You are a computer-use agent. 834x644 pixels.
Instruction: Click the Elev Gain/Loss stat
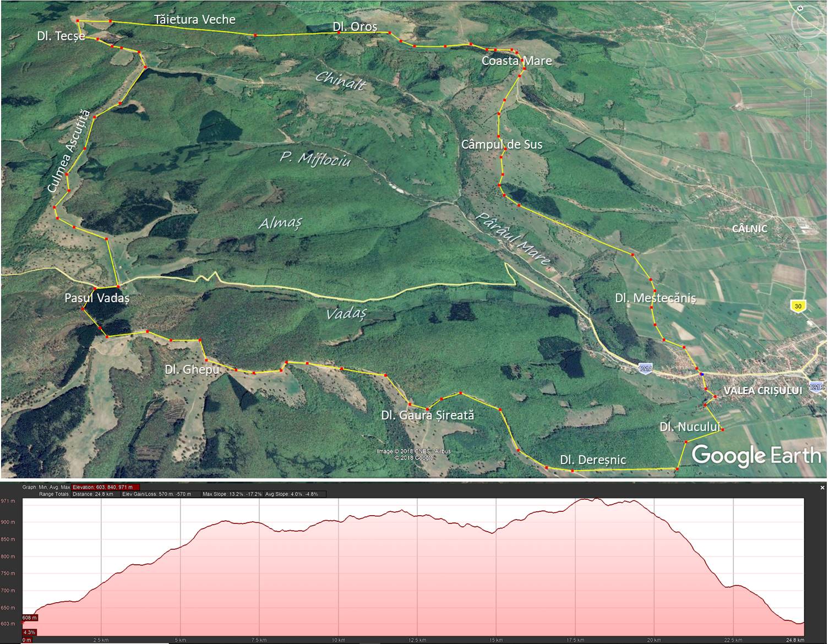coord(156,494)
